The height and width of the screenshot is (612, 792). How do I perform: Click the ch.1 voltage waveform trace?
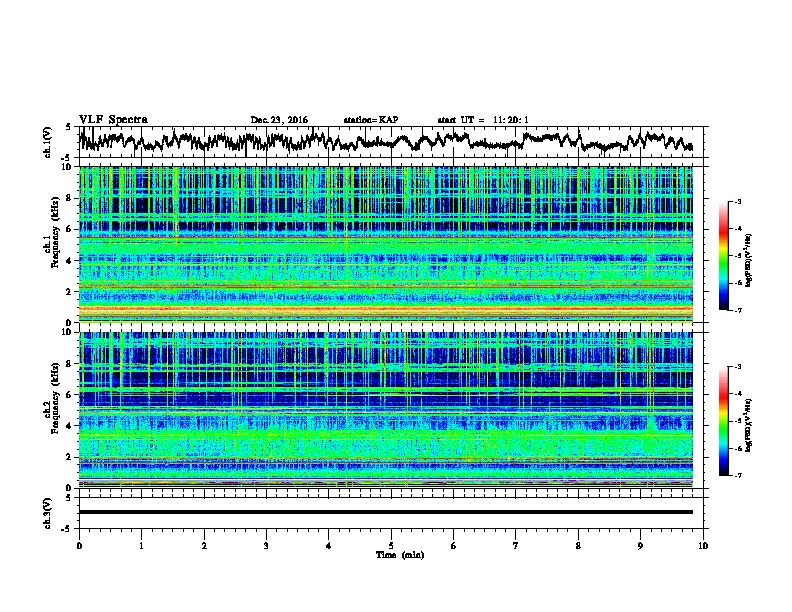point(386,141)
